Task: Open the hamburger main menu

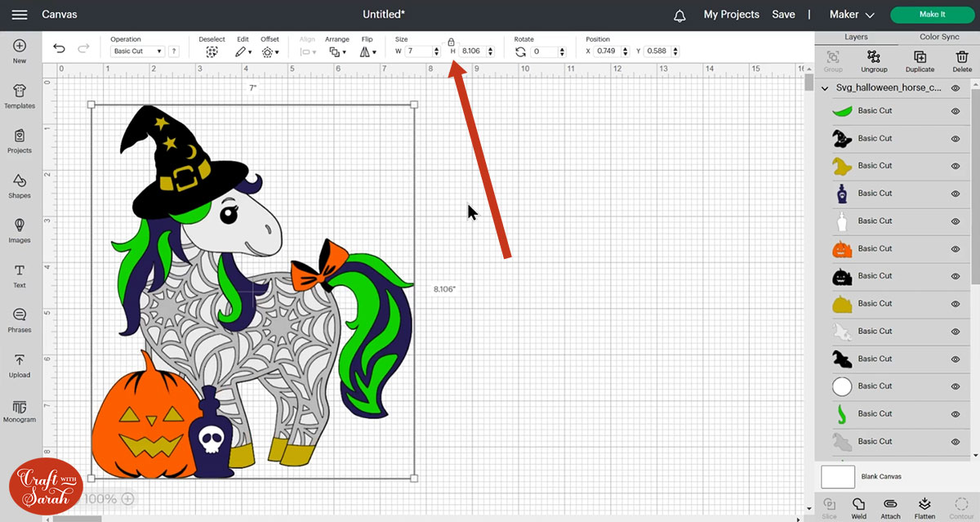Action: pyautogui.click(x=20, y=15)
